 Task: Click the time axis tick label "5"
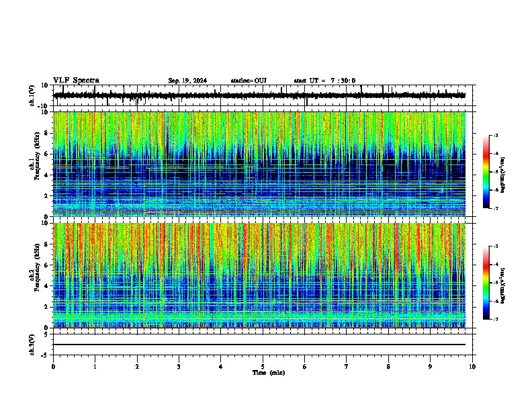(x=263, y=367)
